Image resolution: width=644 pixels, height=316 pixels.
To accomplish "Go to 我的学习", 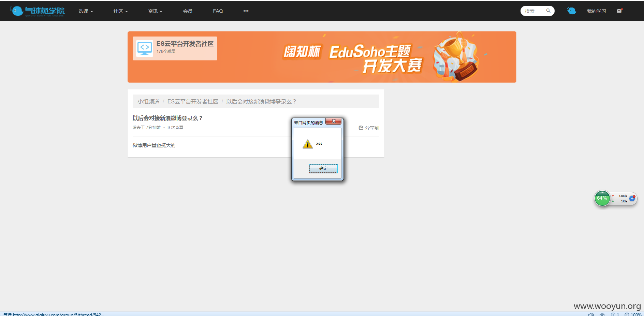I will point(596,11).
